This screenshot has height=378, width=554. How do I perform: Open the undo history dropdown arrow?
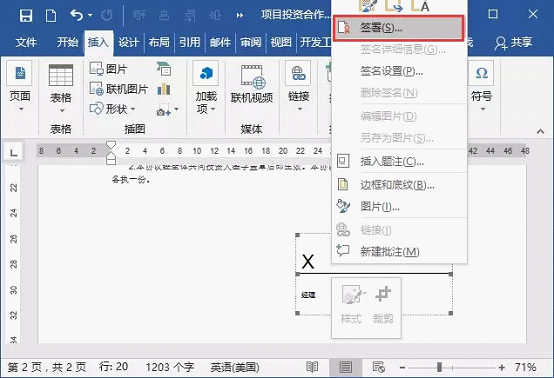coord(90,15)
